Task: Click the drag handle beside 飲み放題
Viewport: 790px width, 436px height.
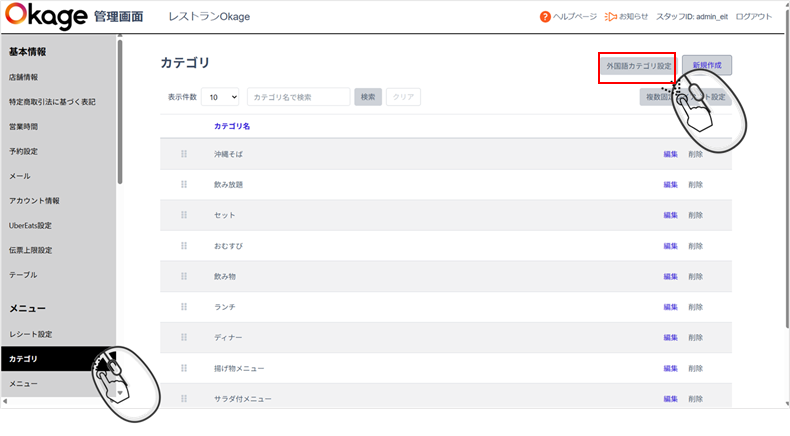Action: [x=184, y=184]
